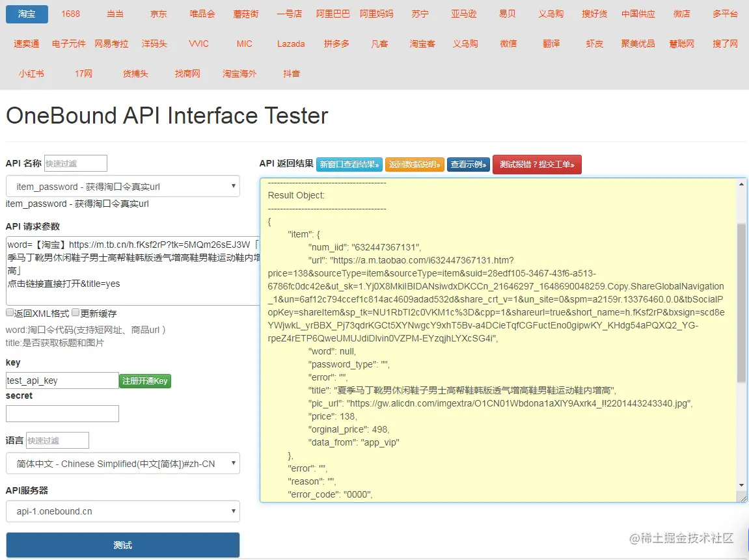Open the 1688 platform tab
This screenshot has width=749, height=560.
(x=70, y=14)
